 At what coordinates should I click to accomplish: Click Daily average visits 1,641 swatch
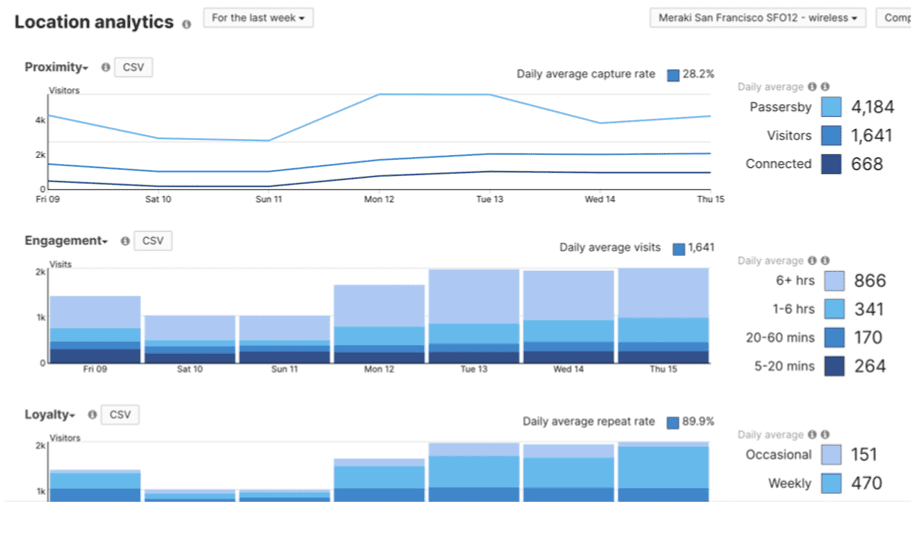tap(679, 249)
